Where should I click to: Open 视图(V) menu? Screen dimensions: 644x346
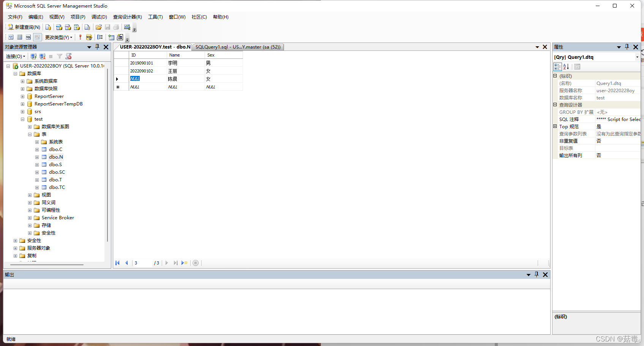point(57,17)
